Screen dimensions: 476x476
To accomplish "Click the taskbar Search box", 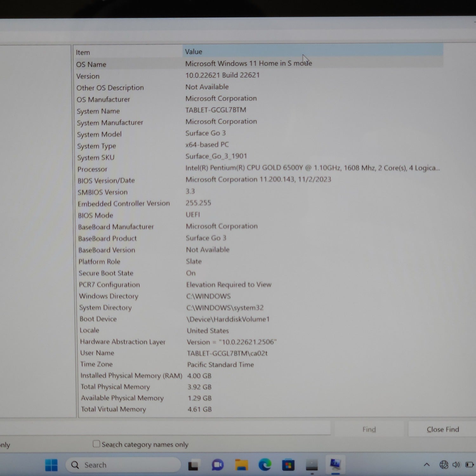I will point(123,465).
